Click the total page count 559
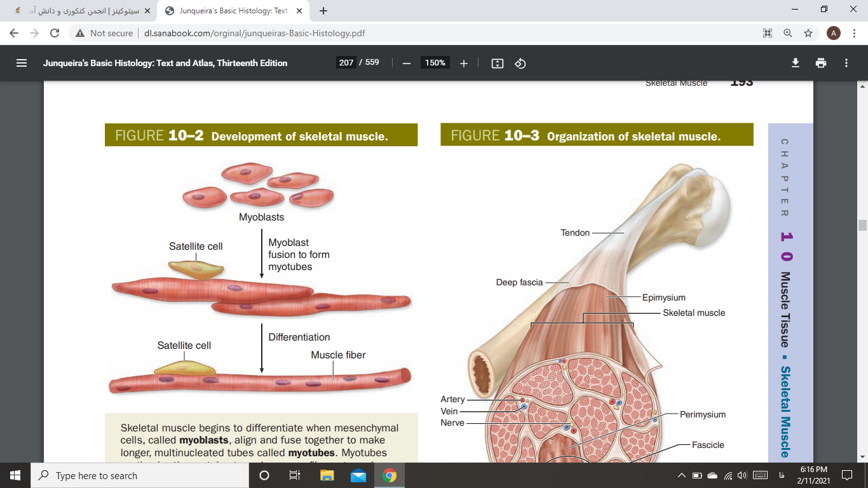The height and width of the screenshot is (488, 868). click(372, 62)
